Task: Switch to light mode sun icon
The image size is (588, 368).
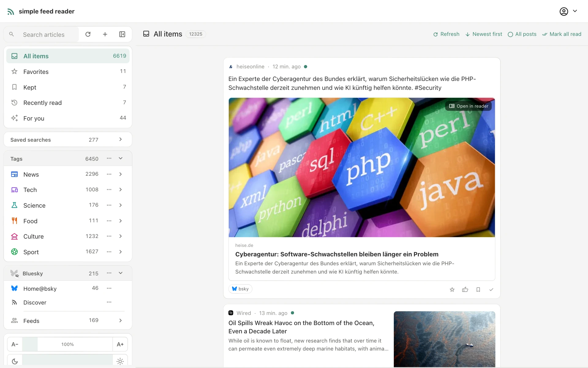Action: pos(120,361)
